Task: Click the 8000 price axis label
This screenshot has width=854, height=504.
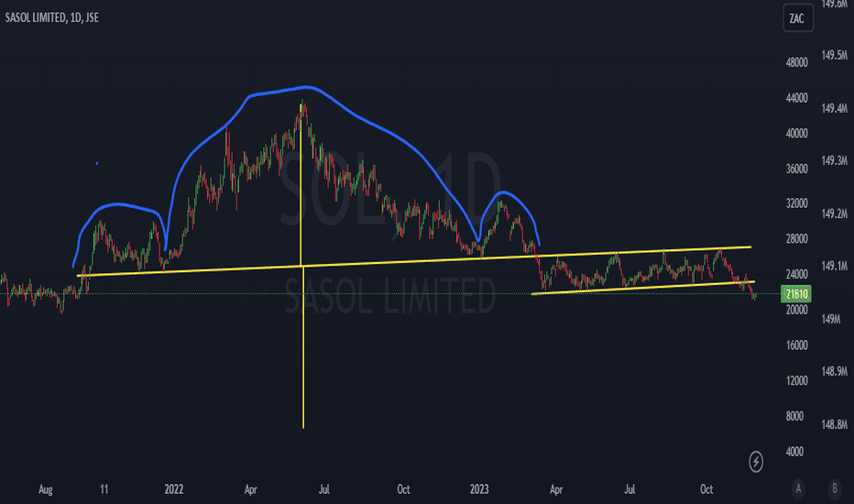Action: 795,416
